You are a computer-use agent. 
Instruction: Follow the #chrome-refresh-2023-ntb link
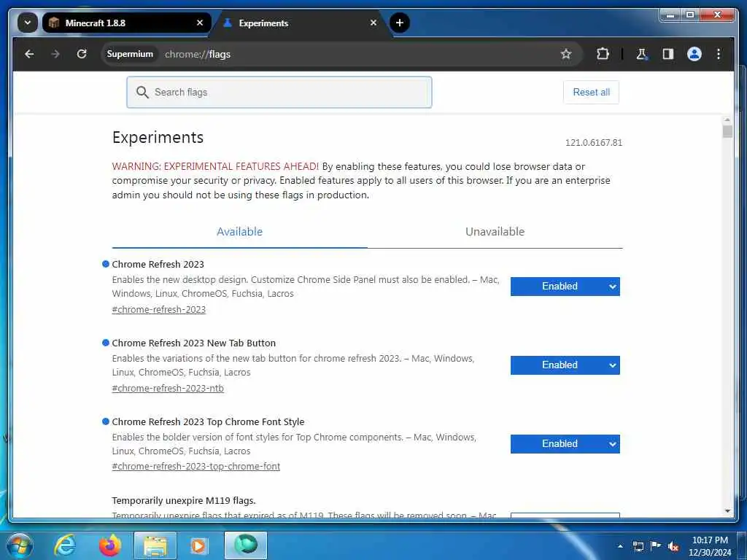click(168, 388)
